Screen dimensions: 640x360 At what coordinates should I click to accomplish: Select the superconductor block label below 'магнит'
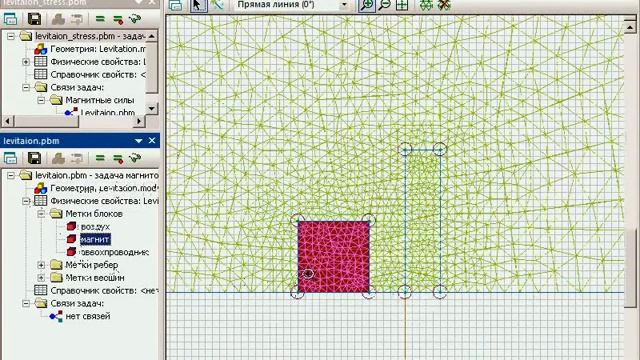[x=114, y=252]
